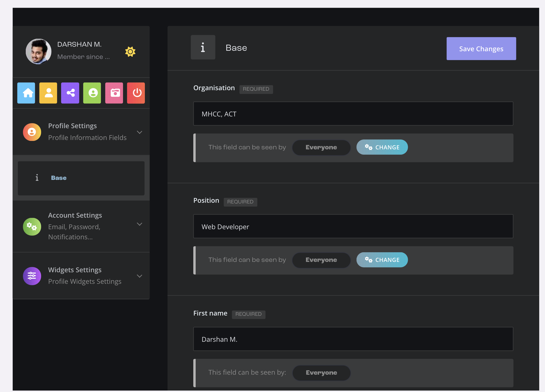This screenshot has width=545, height=392.
Task: Open the Profile Settings section title
Action: click(72, 126)
